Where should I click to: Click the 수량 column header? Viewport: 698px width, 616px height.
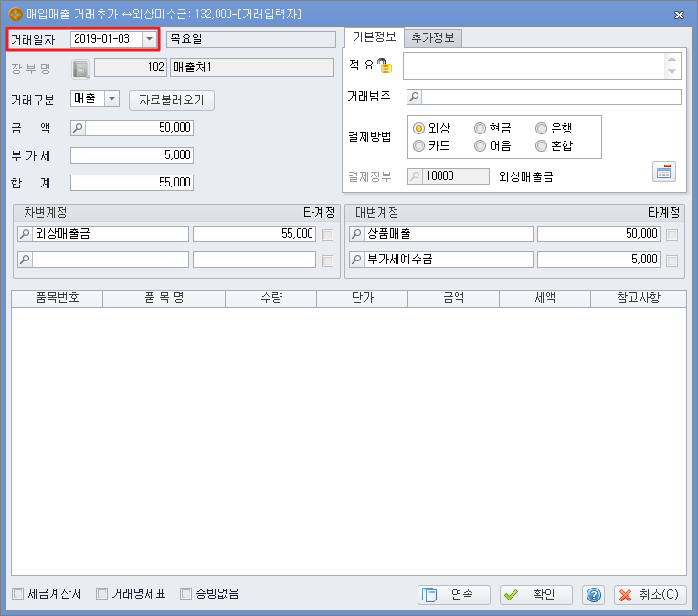click(271, 299)
